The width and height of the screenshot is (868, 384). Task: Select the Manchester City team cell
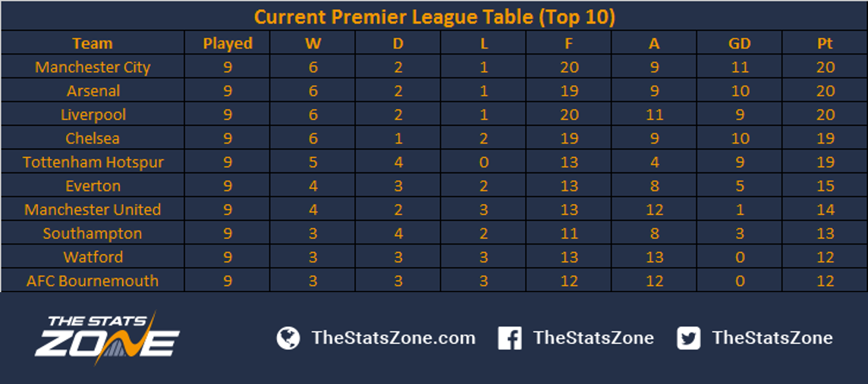[x=93, y=67]
